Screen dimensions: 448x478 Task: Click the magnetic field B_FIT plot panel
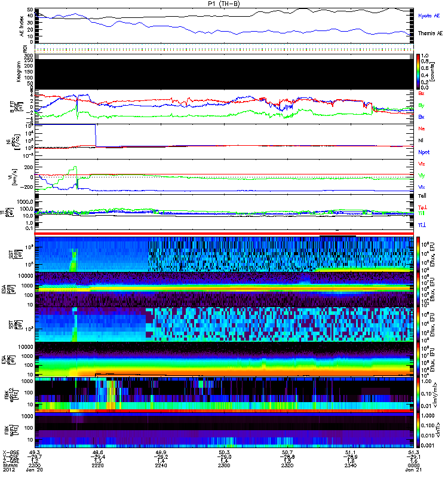click(224, 107)
